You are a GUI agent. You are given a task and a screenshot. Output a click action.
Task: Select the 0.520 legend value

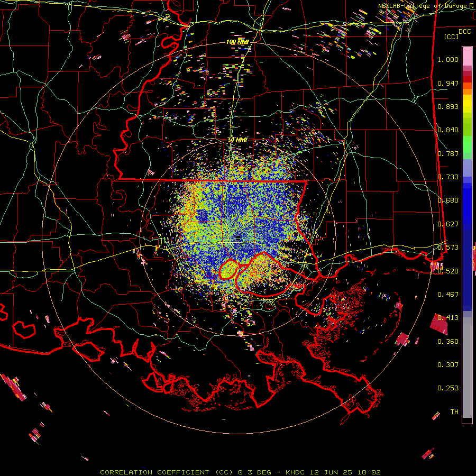[448, 271]
